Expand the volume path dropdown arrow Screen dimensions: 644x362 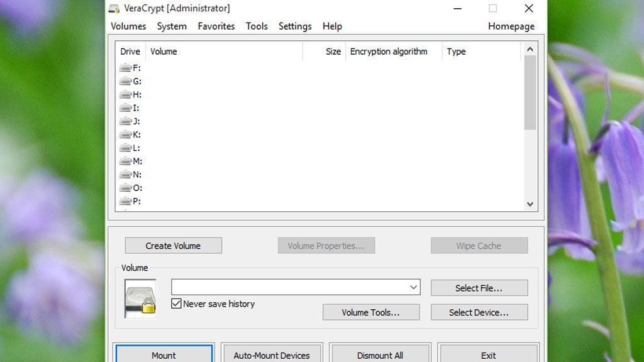click(414, 287)
